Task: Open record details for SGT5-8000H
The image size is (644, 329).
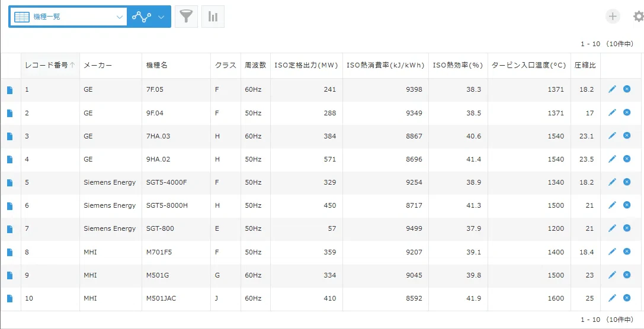Action: [10, 205]
